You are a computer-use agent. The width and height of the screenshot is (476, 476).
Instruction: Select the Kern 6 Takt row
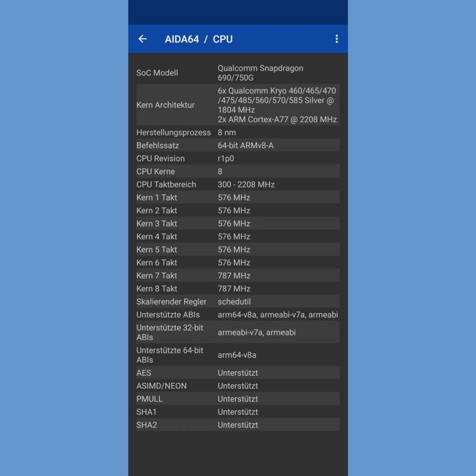[238, 263]
